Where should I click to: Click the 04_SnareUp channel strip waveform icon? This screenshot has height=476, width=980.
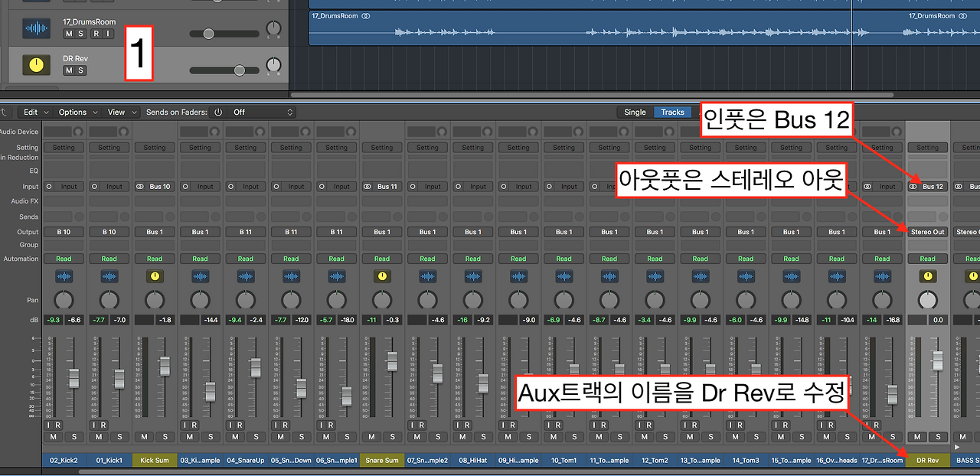pyautogui.click(x=246, y=277)
